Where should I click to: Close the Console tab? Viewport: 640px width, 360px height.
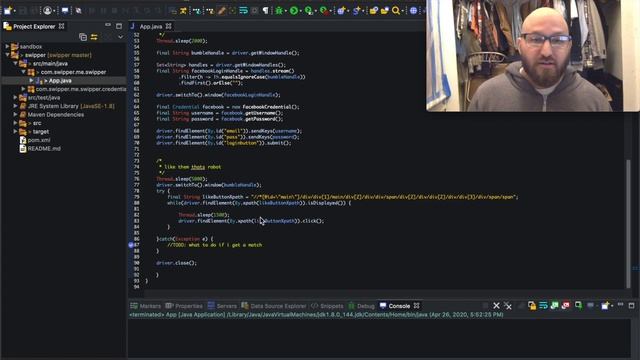[416, 305]
